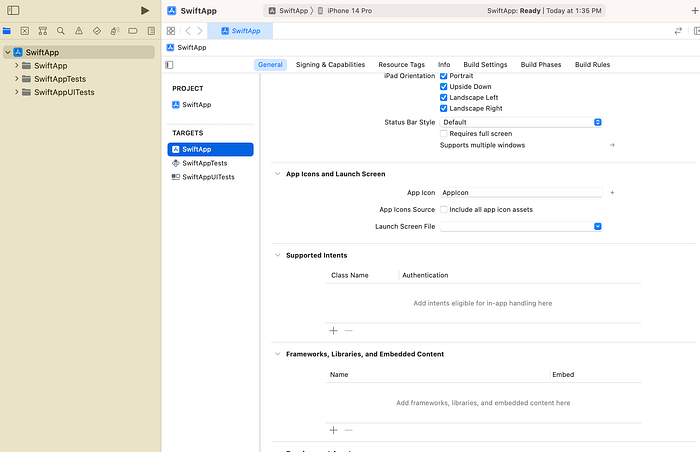This screenshot has height=452, width=700.
Task: Remove a supported intent with minus
Action: (349, 331)
